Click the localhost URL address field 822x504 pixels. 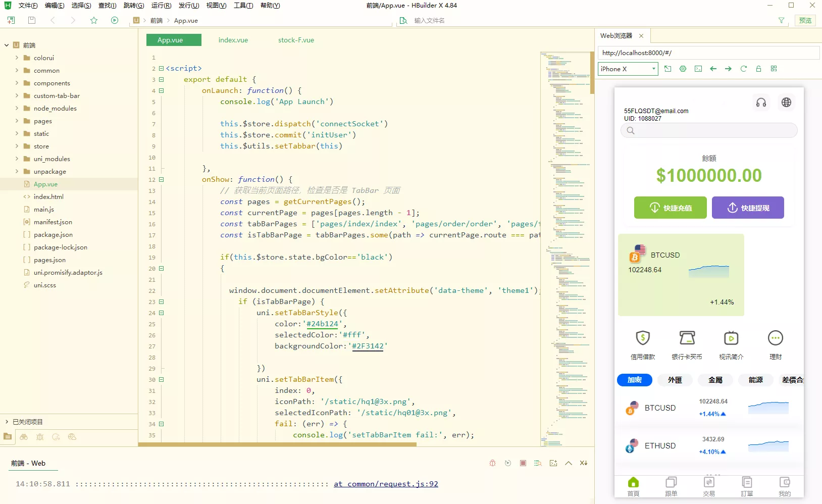[707, 53]
